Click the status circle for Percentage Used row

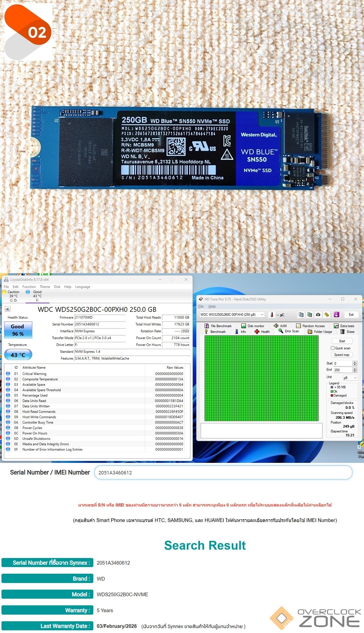tap(8, 395)
